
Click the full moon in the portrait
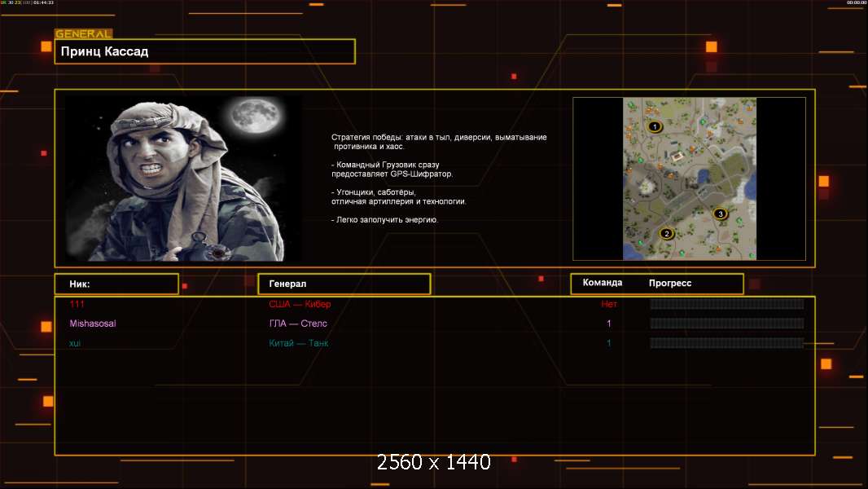tap(256, 116)
